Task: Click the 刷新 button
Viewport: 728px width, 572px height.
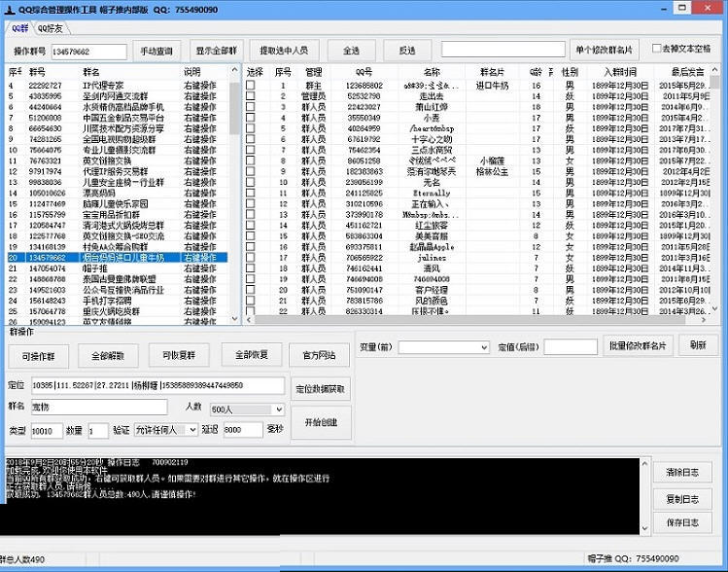Action: (x=698, y=344)
